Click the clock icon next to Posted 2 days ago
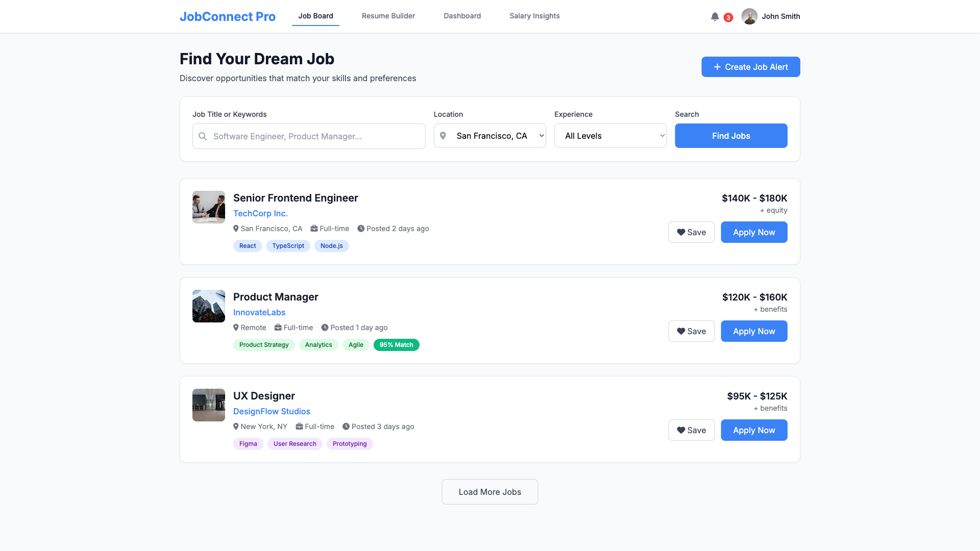Viewport: 980px width, 551px height. pyautogui.click(x=361, y=229)
